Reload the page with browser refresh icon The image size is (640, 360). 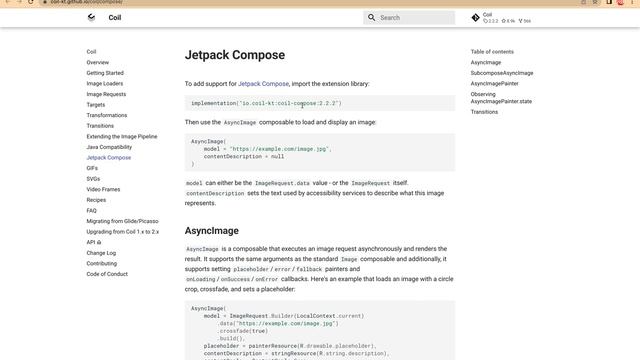point(31,2)
